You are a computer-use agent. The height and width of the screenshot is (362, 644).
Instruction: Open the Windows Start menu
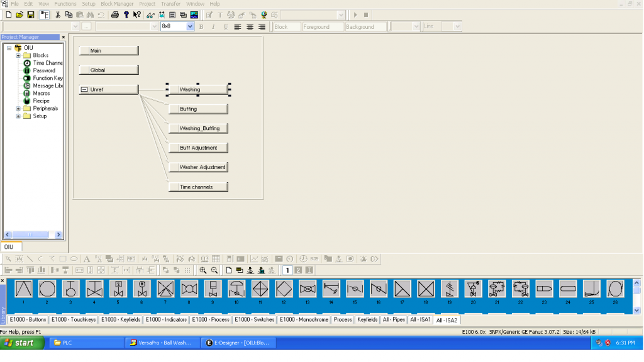(x=21, y=343)
